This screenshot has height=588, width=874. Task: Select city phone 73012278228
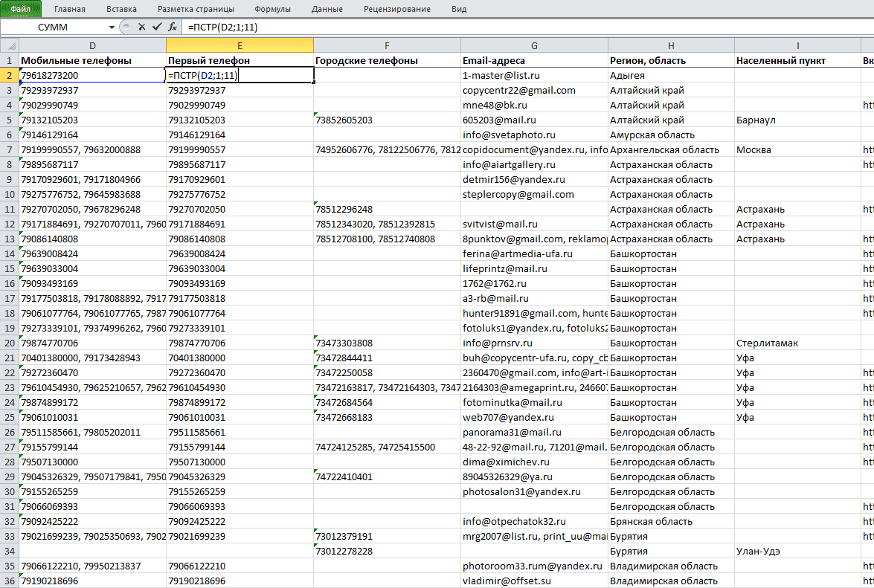click(x=387, y=552)
